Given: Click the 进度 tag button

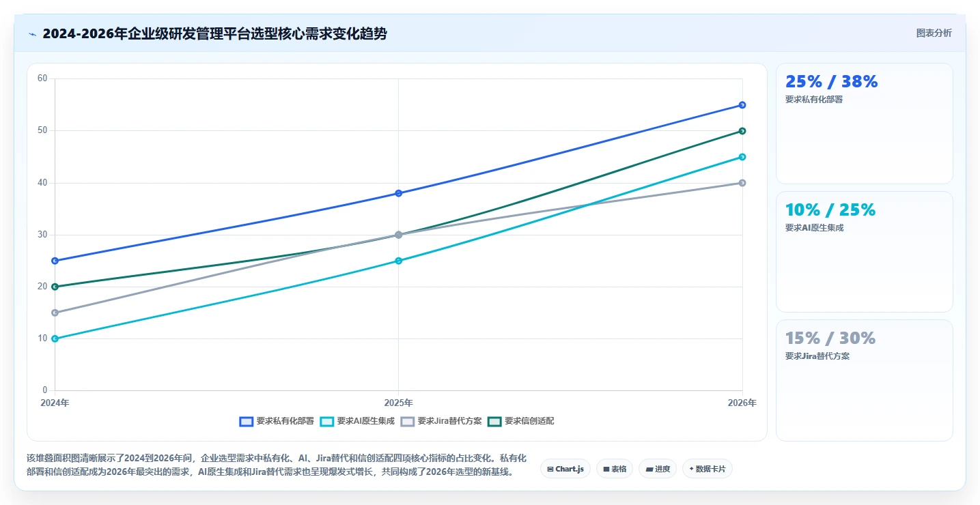Looking at the screenshot, I should pyautogui.click(x=658, y=469).
